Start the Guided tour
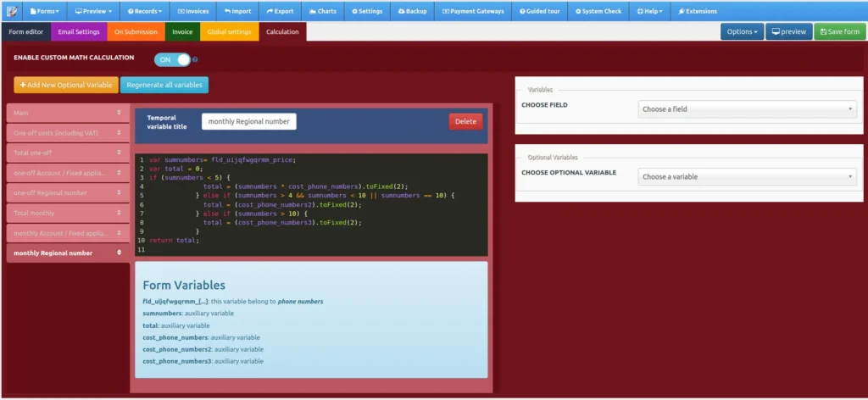Screen dimensions: 868x400 pos(540,11)
